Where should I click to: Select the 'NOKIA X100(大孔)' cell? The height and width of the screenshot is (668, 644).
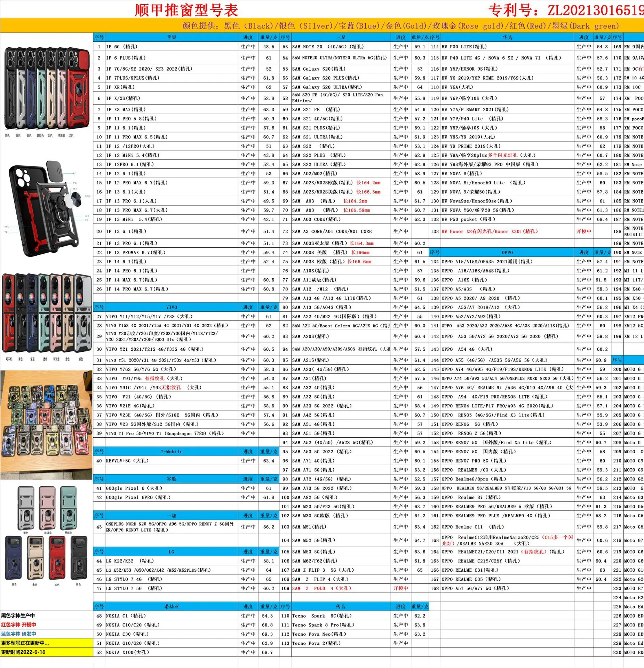point(172,652)
